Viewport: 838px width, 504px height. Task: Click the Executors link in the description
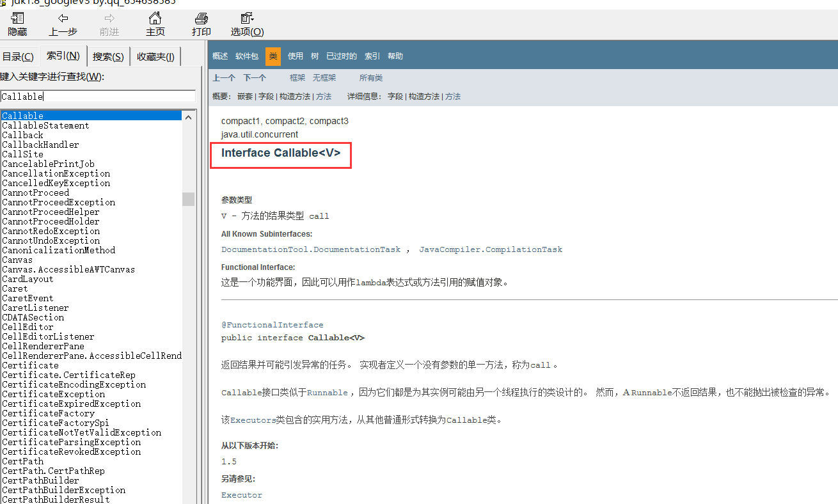tap(253, 420)
